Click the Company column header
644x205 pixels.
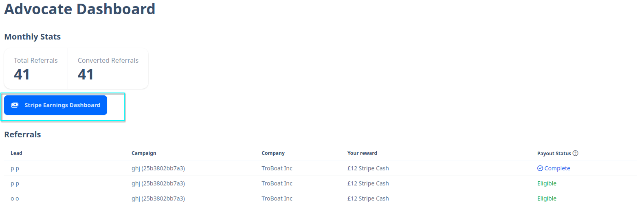(273, 153)
